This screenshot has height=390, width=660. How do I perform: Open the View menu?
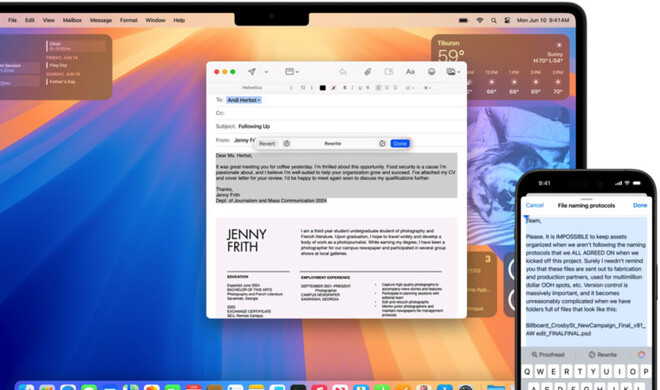click(48, 20)
